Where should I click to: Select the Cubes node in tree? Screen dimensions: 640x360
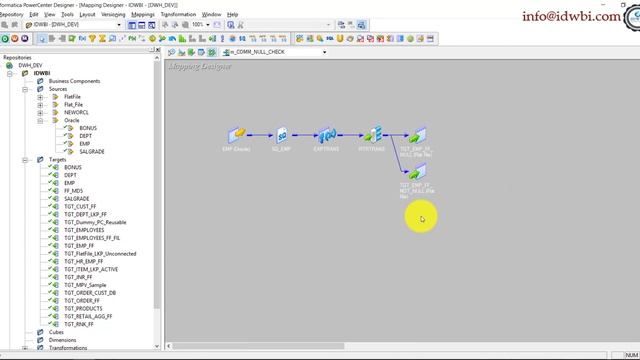point(56,332)
